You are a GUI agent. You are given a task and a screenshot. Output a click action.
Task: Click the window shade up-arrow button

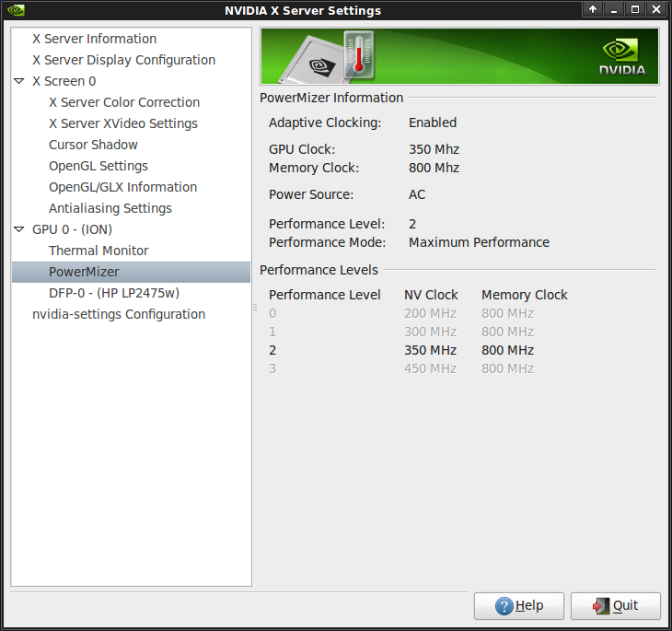click(593, 9)
